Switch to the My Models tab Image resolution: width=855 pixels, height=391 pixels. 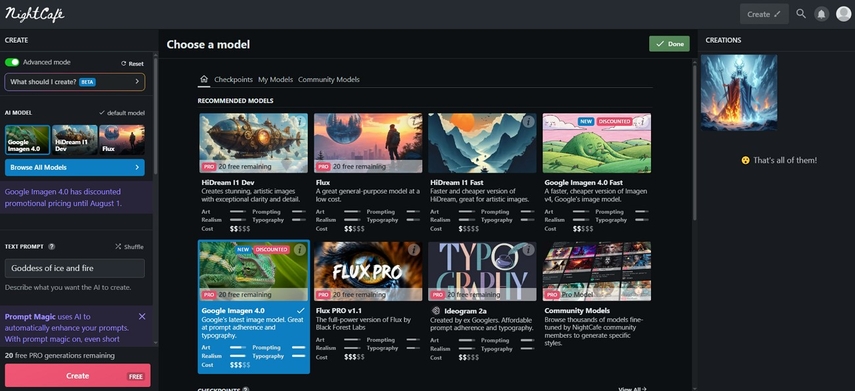point(275,80)
